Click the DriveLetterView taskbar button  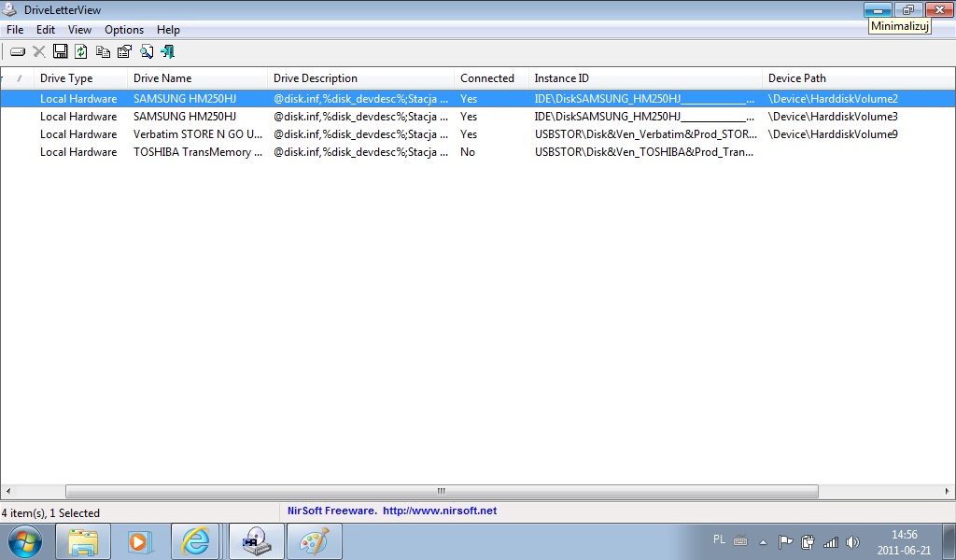coord(257,541)
